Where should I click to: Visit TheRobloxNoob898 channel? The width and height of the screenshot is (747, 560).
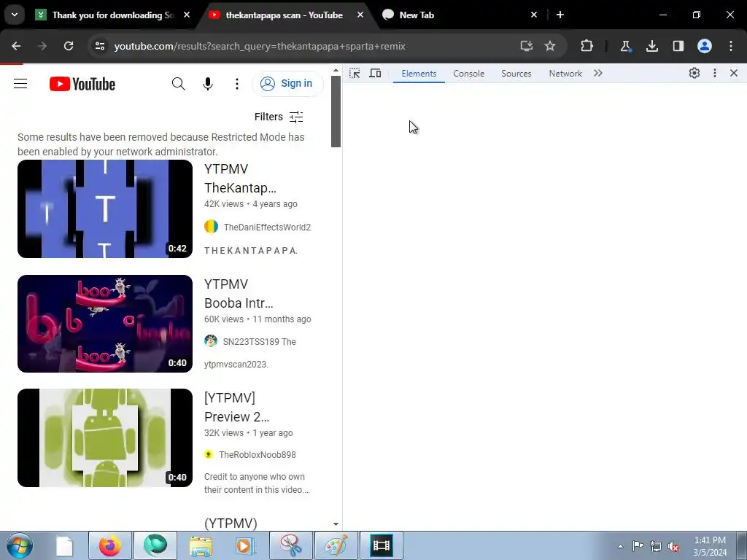pos(258,455)
